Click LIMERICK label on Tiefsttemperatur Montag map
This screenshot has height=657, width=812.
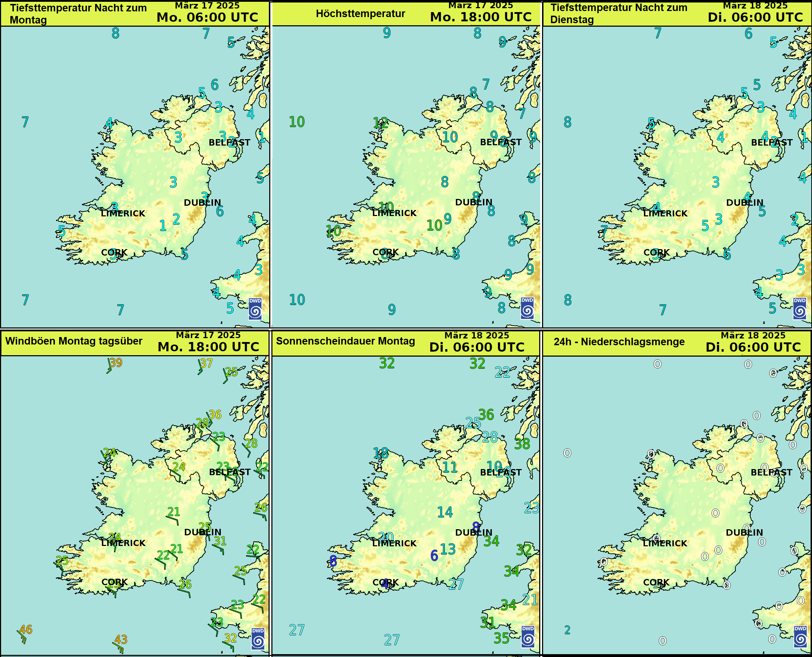(123, 214)
